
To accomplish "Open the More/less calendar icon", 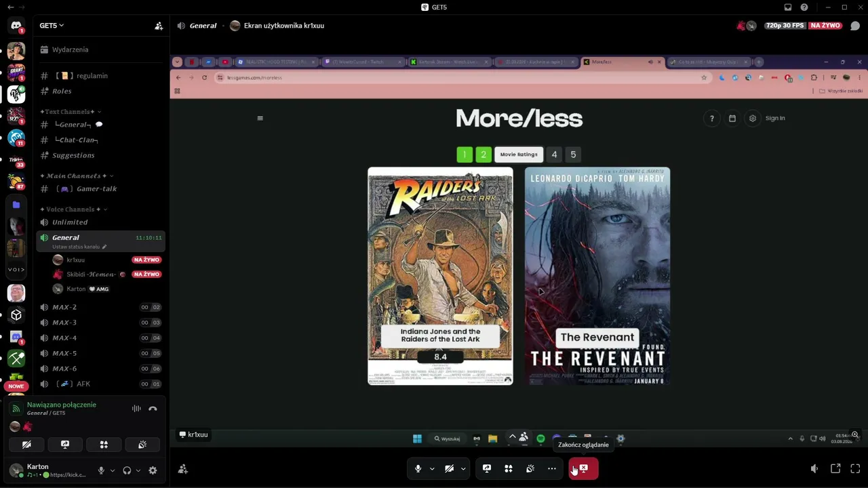I will pyautogui.click(x=732, y=119).
